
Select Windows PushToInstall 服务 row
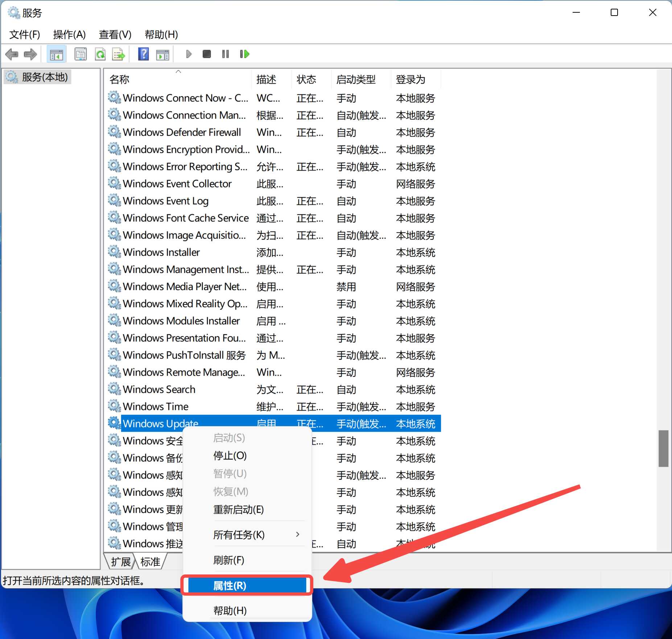pyautogui.click(x=273, y=355)
